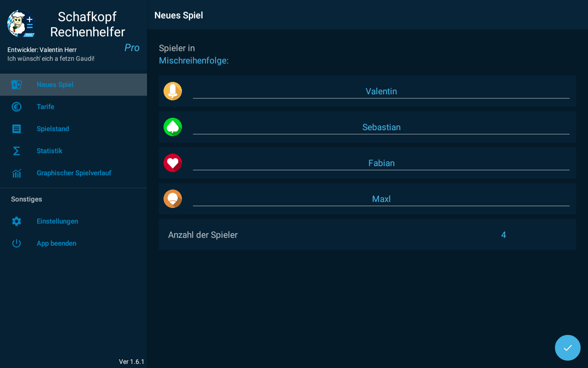Tap the bell suit icon next to Valentin
This screenshot has width=588, height=368.
173,91
